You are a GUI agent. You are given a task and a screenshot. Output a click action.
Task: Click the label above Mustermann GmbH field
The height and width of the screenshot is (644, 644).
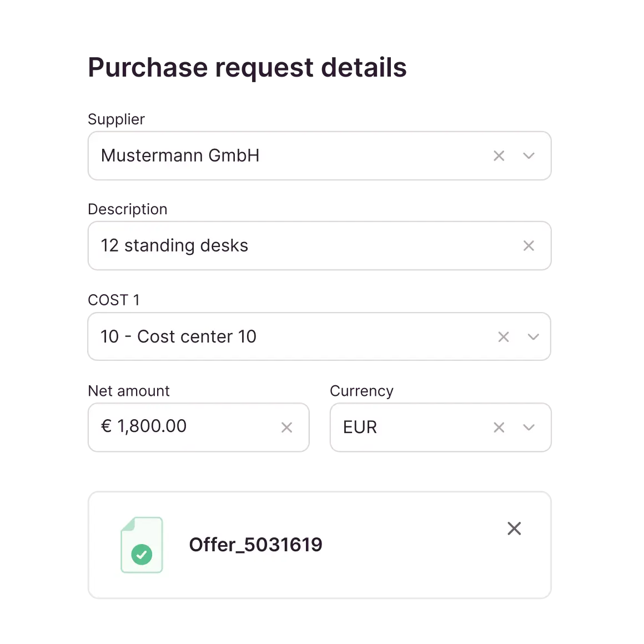tap(116, 119)
